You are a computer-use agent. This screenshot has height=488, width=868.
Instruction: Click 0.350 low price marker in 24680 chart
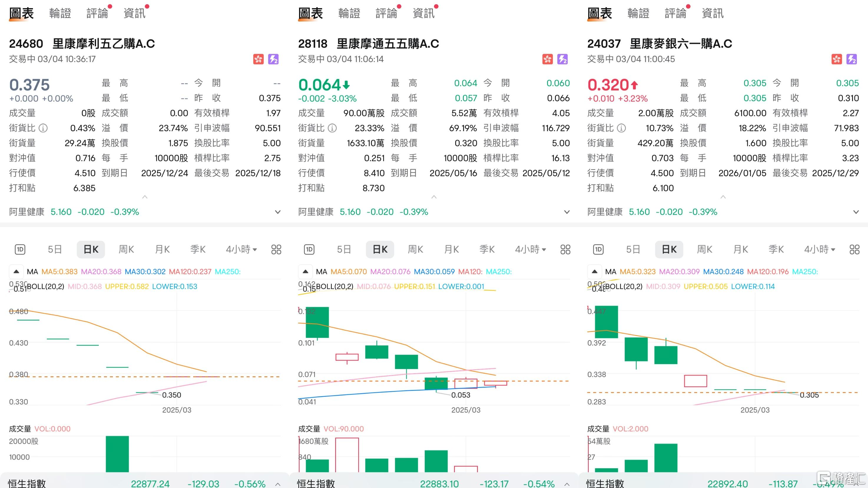172,395
